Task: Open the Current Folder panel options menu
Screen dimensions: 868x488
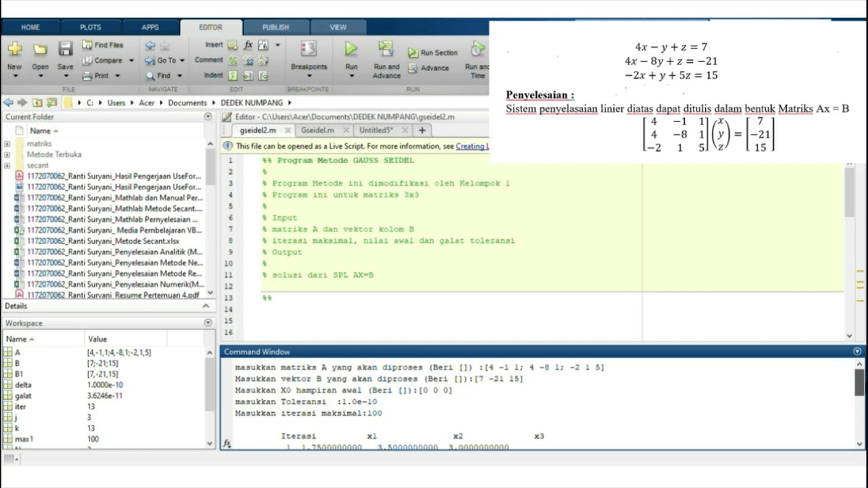Action: tap(209, 116)
